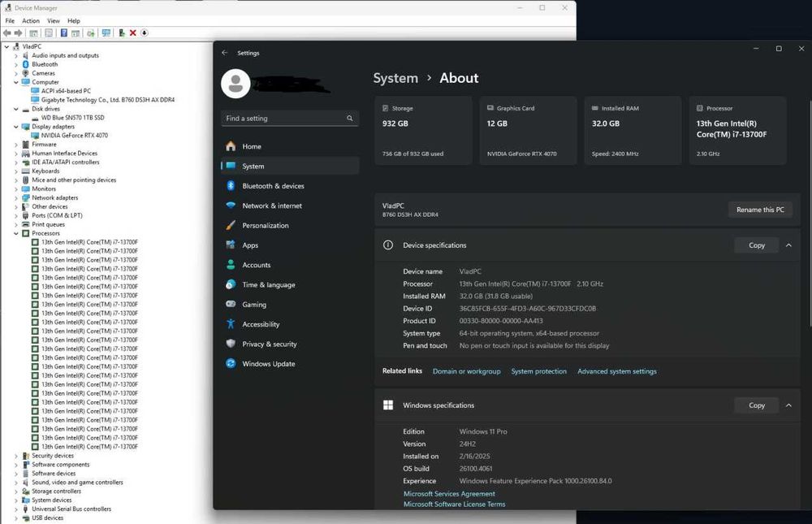Expand Universal Serial Bus controllers node
Screen dimensions: 812x524
[16, 509]
